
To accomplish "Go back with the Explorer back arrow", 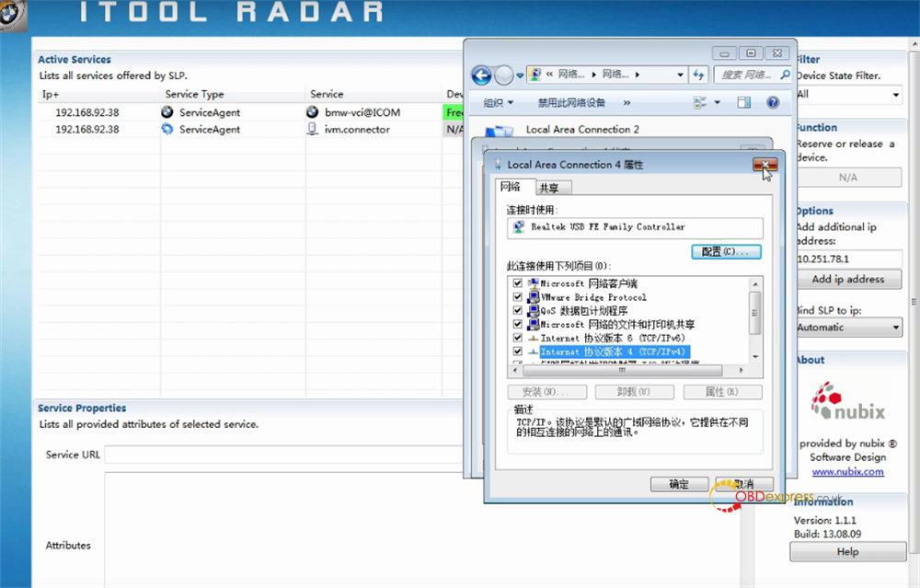I will tap(482, 75).
